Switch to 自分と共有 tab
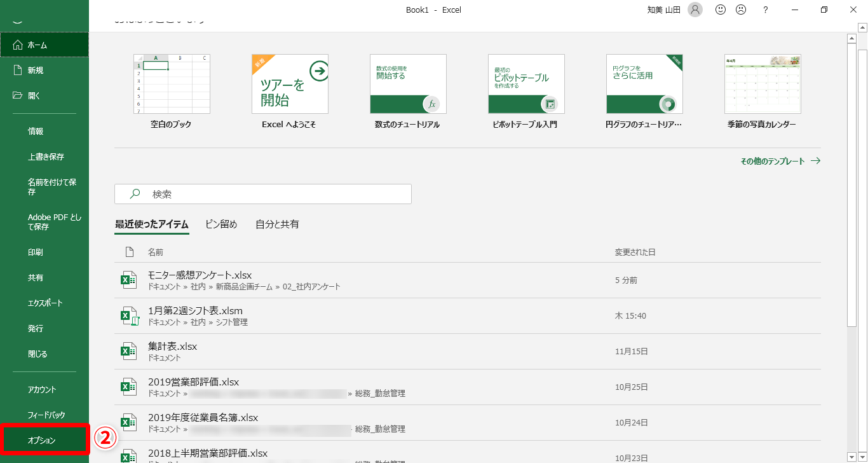Screen dimensions: 868x463 coord(277,225)
